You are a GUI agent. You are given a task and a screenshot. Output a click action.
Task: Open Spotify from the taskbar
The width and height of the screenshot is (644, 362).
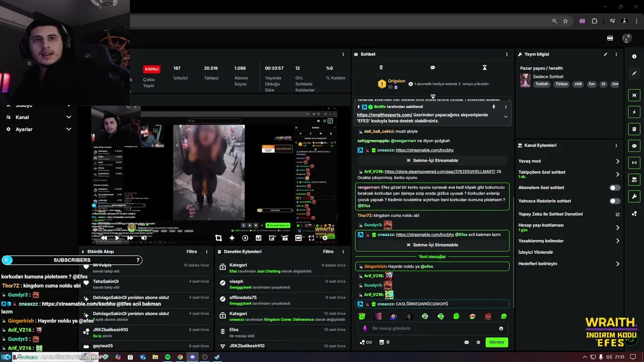tap(168, 357)
